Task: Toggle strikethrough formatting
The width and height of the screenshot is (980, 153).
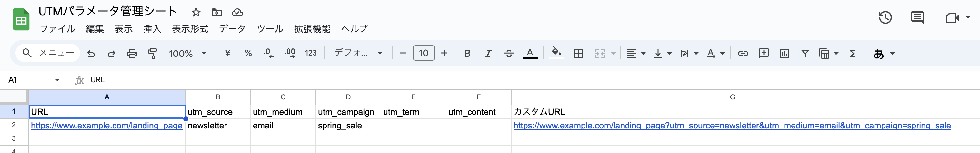Action: (x=509, y=53)
